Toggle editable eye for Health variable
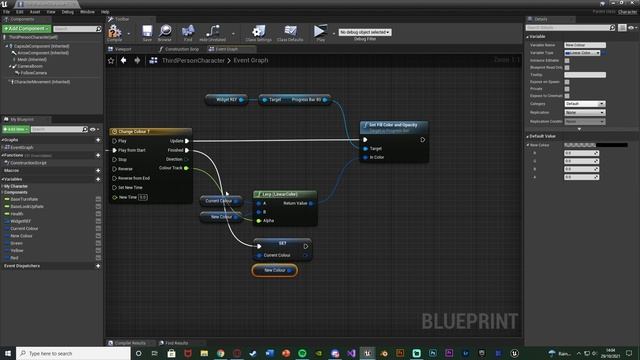The image size is (640, 360). coord(98,214)
